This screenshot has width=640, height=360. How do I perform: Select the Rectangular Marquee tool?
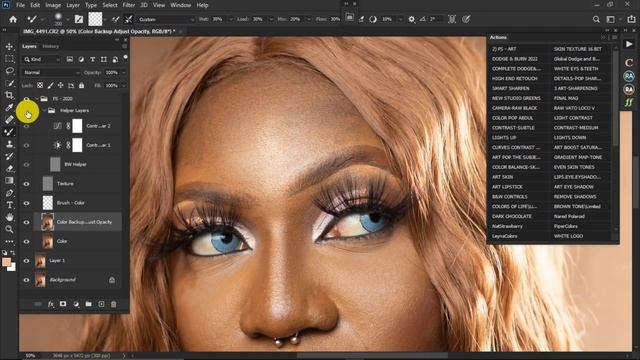(9, 59)
